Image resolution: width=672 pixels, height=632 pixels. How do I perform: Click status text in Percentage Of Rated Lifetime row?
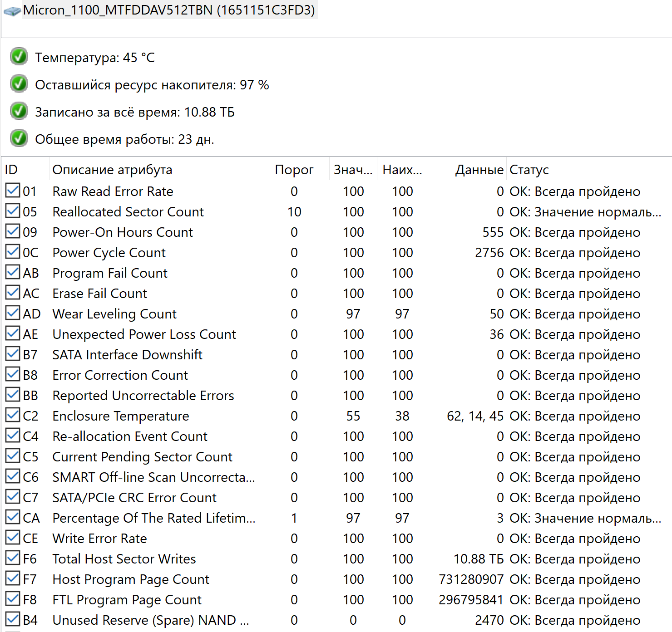[585, 518]
